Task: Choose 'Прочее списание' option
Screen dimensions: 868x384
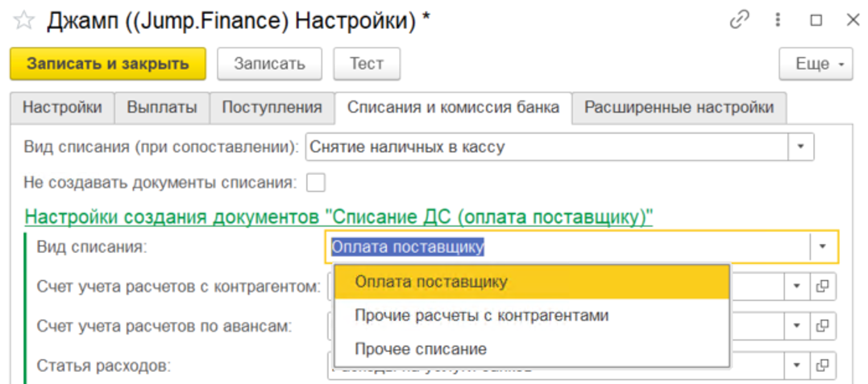Action: pyautogui.click(x=420, y=349)
